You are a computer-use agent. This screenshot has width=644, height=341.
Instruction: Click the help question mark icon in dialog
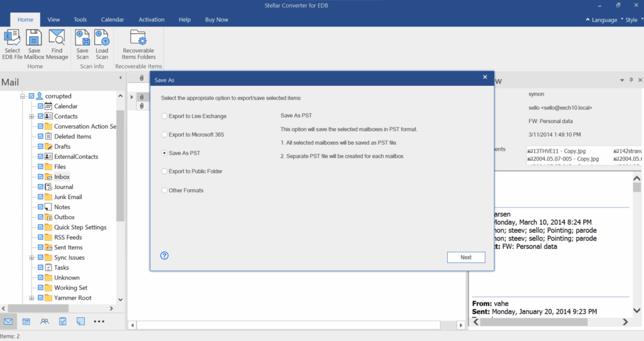pos(164,256)
